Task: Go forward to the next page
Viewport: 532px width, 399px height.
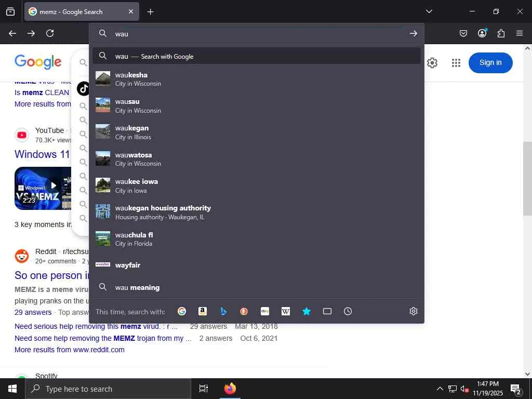Action: coord(31,33)
